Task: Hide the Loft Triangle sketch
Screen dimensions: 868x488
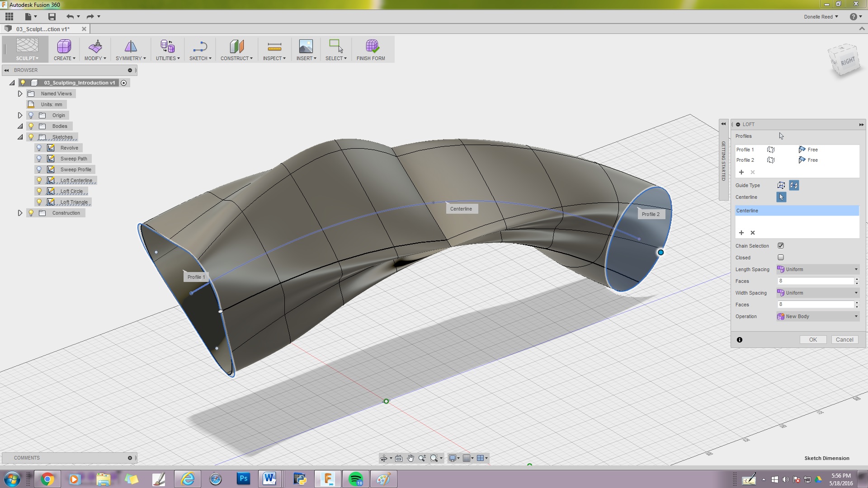Action: tap(39, 202)
